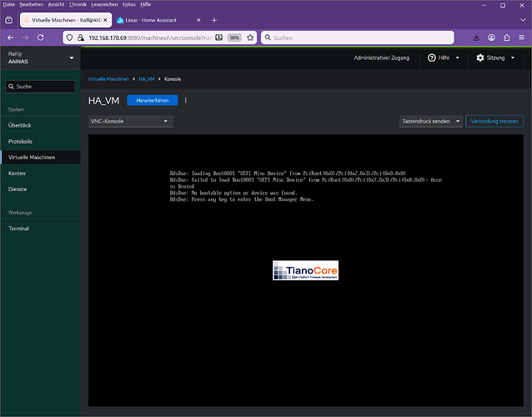Image resolution: width=532 pixels, height=417 pixels.
Task: Close the Virtuelle Maschinen browser tab
Action: point(104,19)
